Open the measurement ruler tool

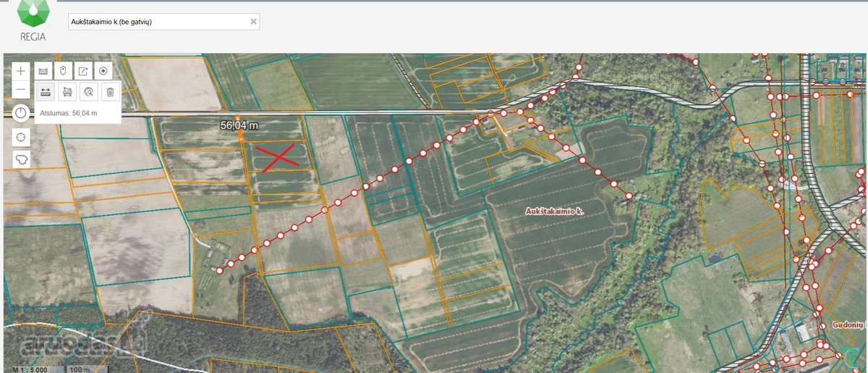[45, 71]
